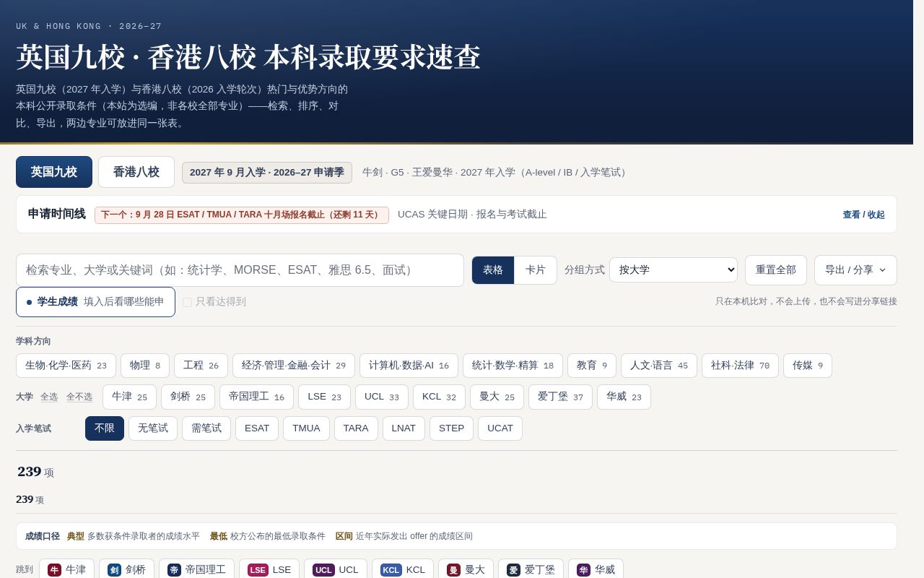Open the 分组方式 按大学 dropdown
This screenshot has width=924, height=578.
(x=674, y=270)
